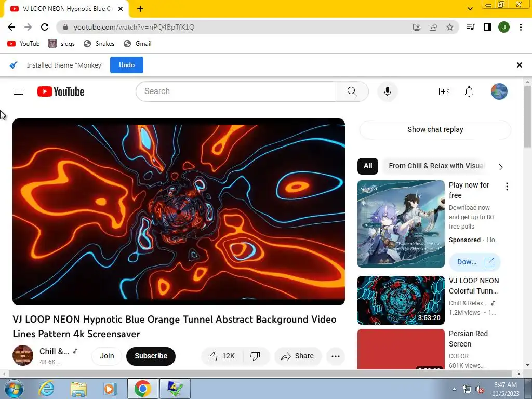Image resolution: width=532 pixels, height=399 pixels.
Task: Open the slugs bookmark
Action: pyautogui.click(x=61, y=44)
